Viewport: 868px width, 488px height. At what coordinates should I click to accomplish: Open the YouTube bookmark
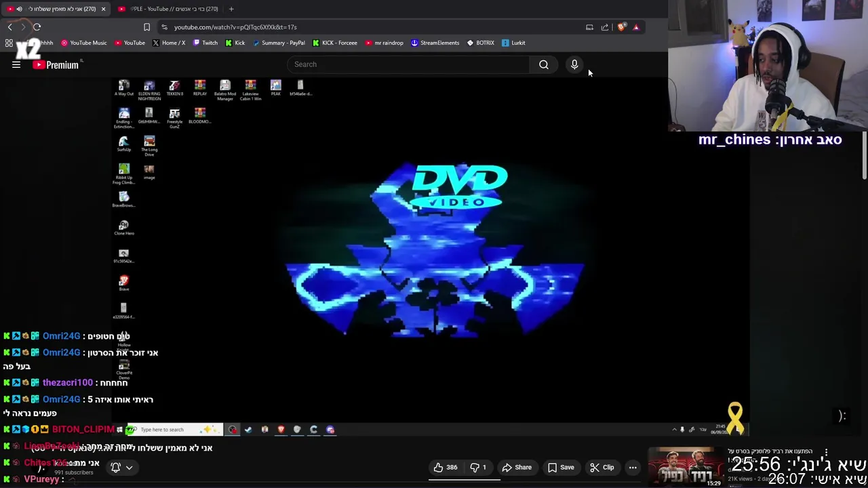[x=130, y=43]
